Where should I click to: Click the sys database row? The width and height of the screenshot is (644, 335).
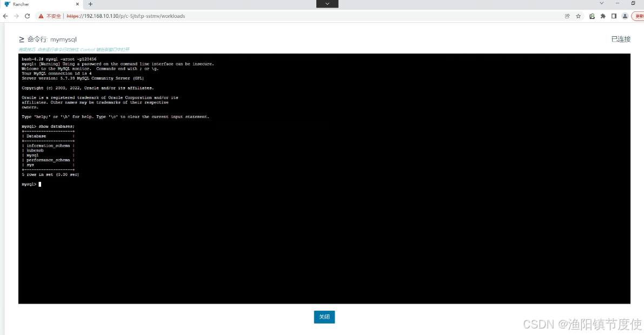48,165
